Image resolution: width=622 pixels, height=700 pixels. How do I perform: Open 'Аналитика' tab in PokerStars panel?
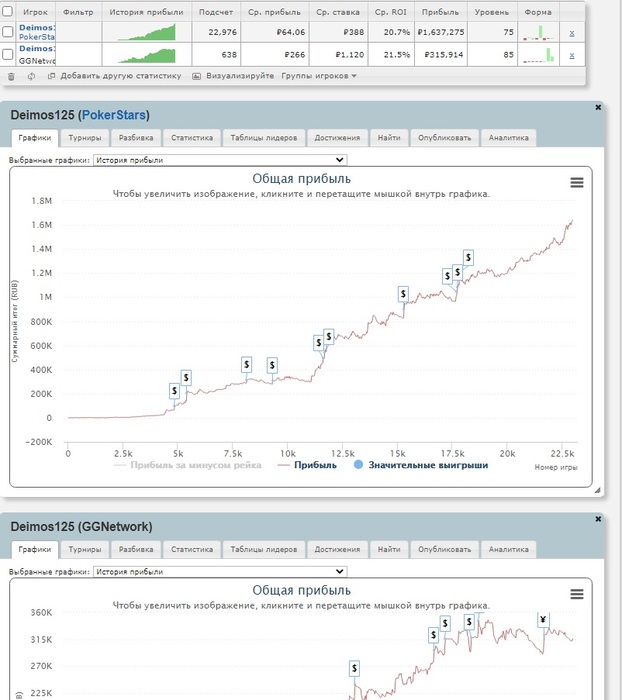[x=508, y=138]
